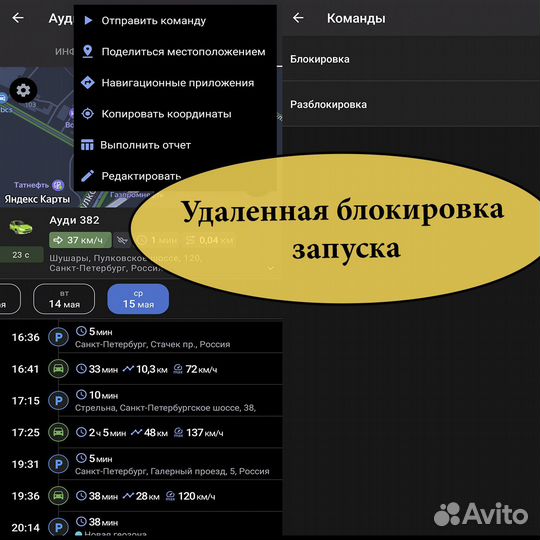Select the ср 15 мая date chip

(x=138, y=299)
